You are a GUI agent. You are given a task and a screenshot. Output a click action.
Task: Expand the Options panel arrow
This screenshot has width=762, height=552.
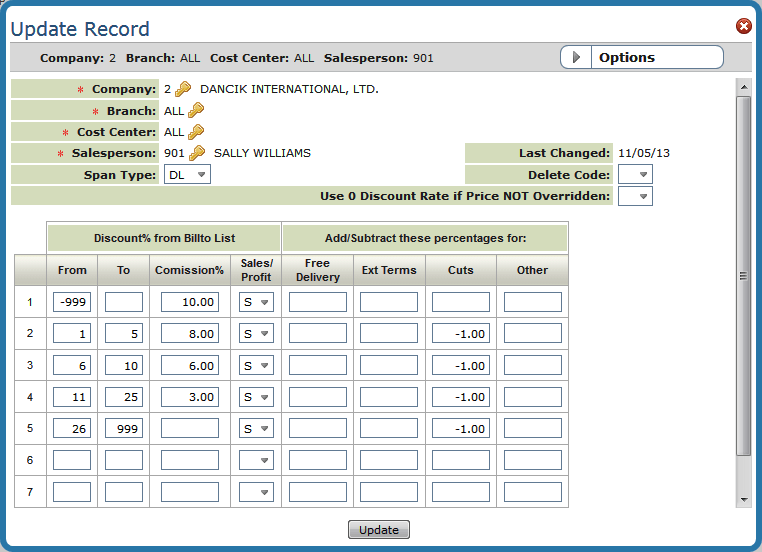coord(576,58)
